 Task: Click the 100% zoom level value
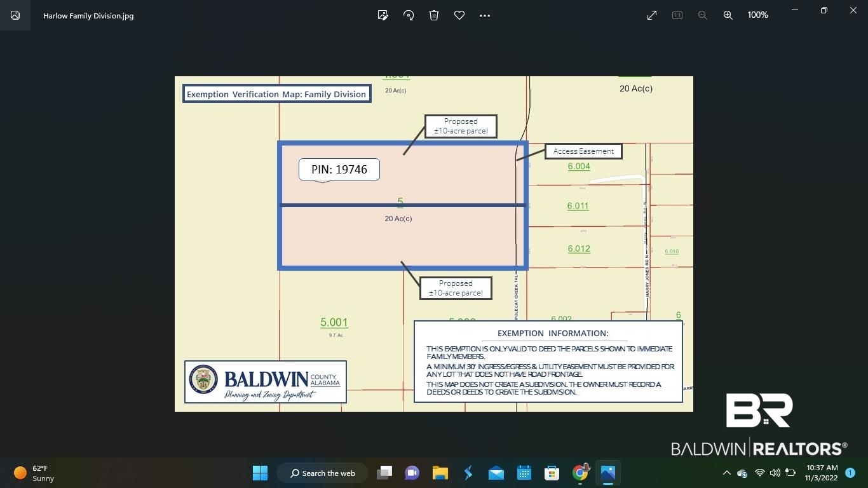tap(758, 15)
